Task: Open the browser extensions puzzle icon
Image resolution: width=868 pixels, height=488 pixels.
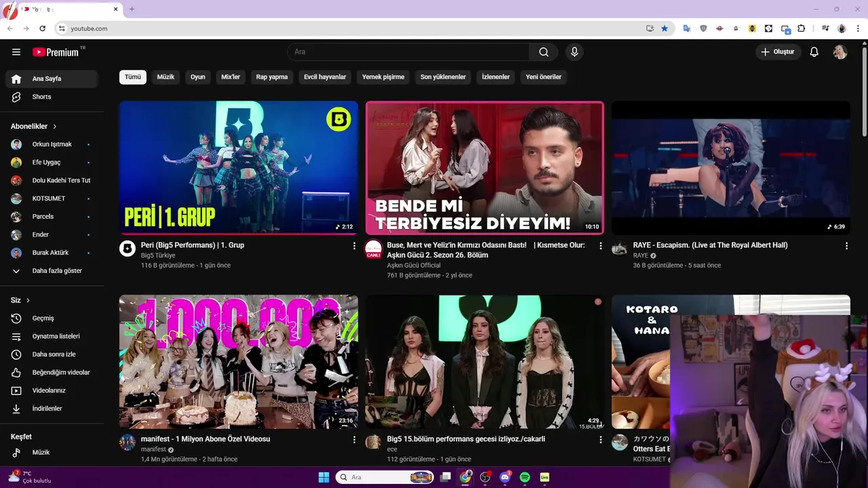Action: click(x=802, y=28)
